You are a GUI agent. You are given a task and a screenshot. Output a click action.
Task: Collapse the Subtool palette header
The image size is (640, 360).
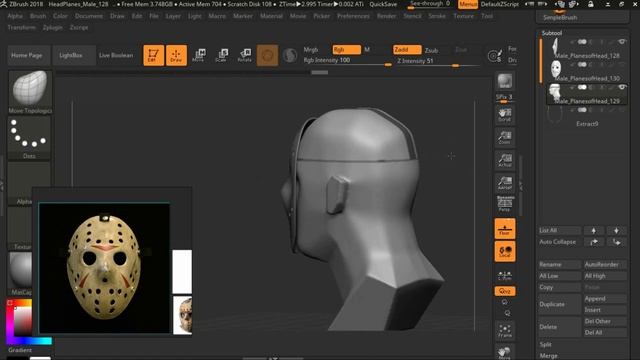point(552,33)
